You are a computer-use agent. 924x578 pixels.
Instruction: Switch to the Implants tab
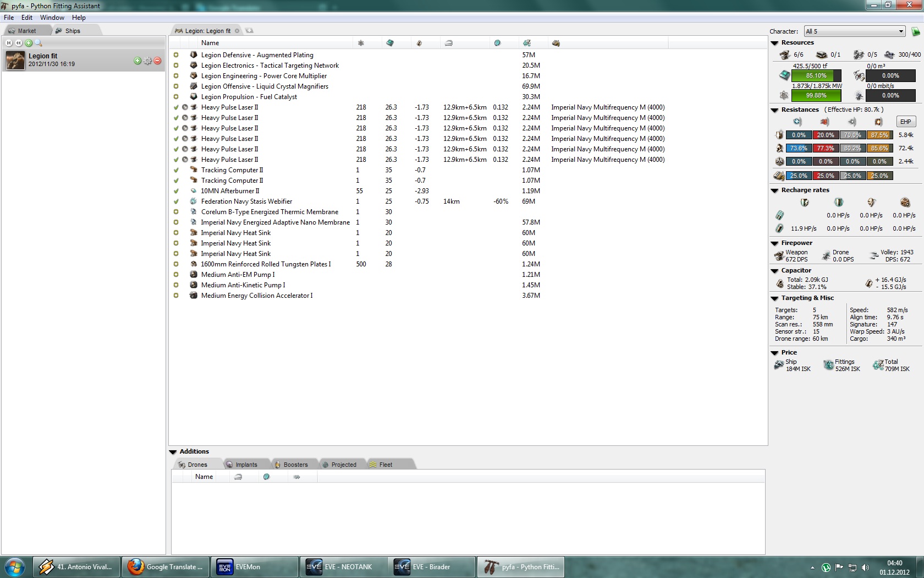246,465
